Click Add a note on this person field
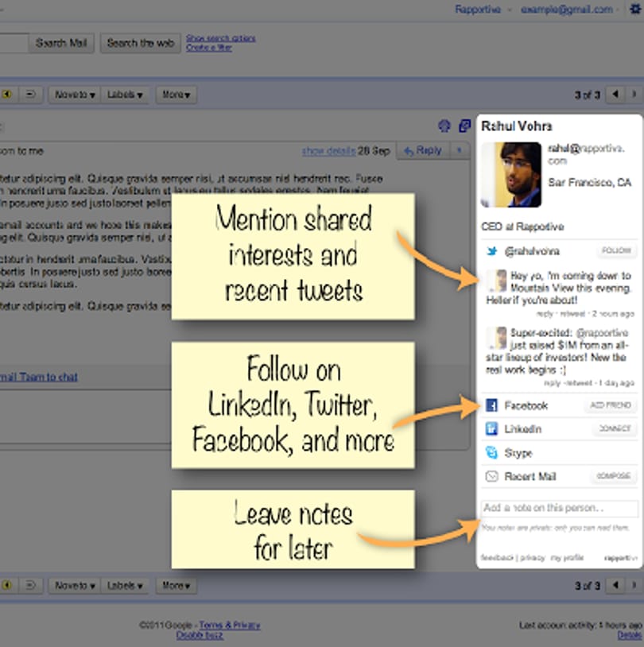This screenshot has height=647, width=644. [560, 509]
